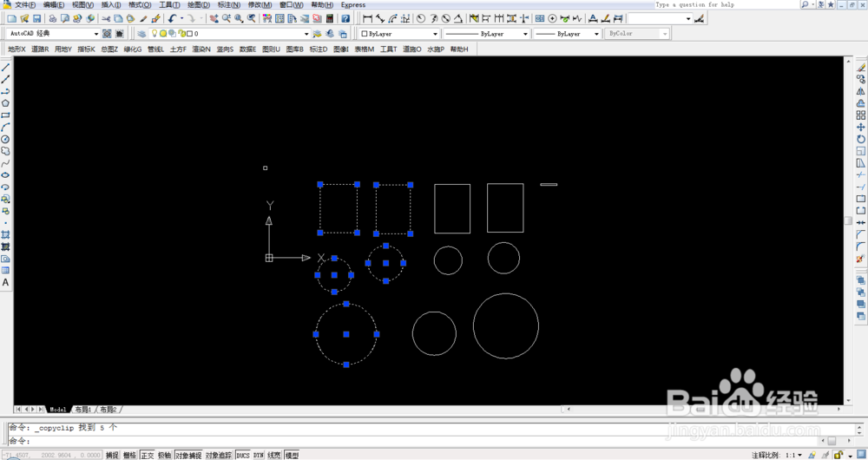Click the layer lightbulb on/off icon

coord(155,34)
